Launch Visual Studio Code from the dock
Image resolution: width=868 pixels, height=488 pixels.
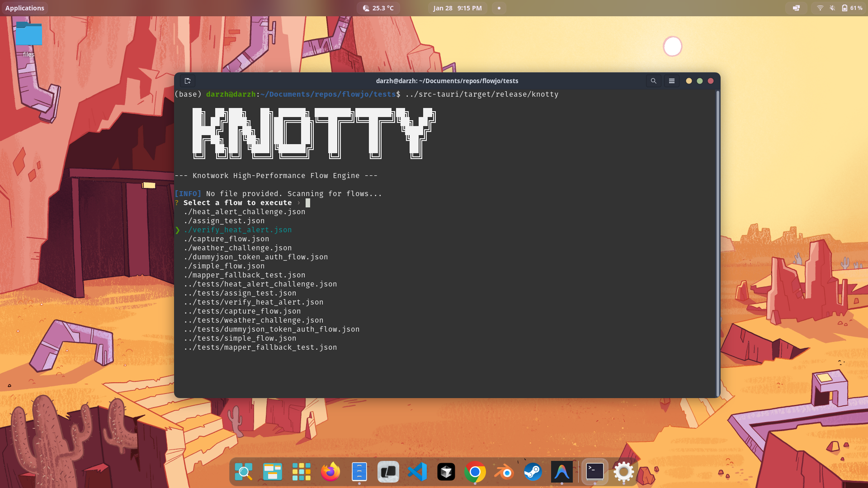click(x=417, y=471)
